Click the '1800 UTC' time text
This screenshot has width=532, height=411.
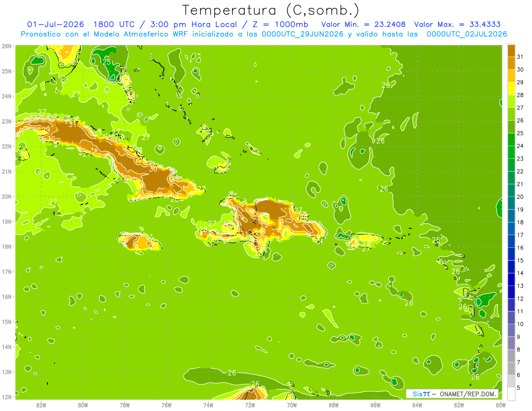point(113,24)
